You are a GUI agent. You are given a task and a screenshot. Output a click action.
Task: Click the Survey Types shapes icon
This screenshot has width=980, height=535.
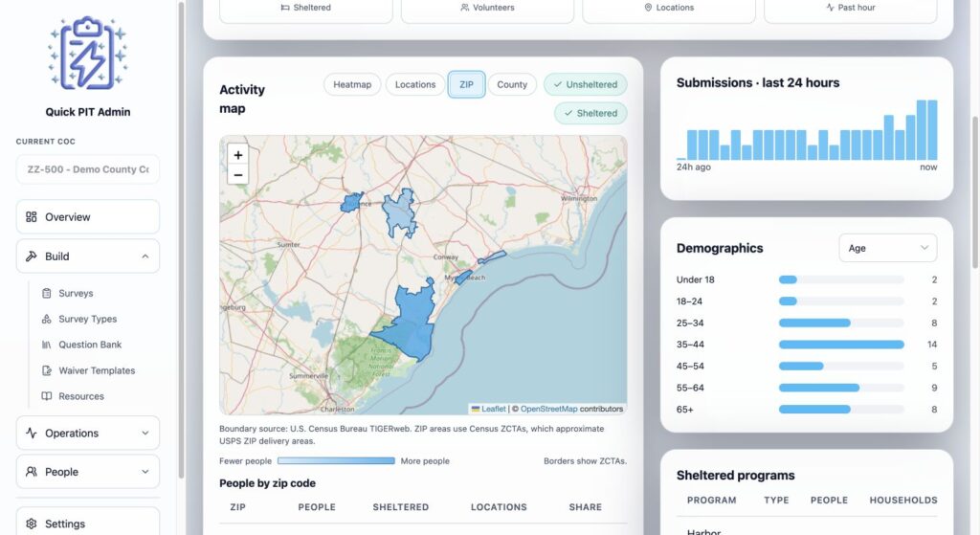[46, 319]
